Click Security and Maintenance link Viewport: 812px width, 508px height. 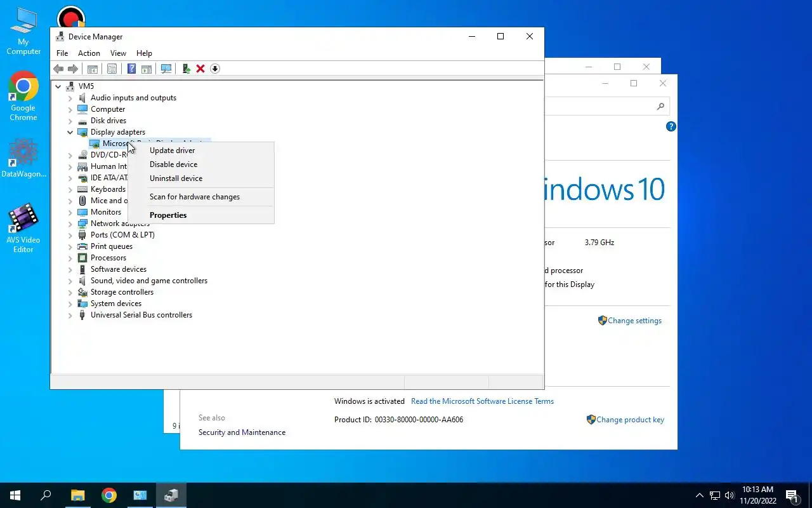click(242, 432)
